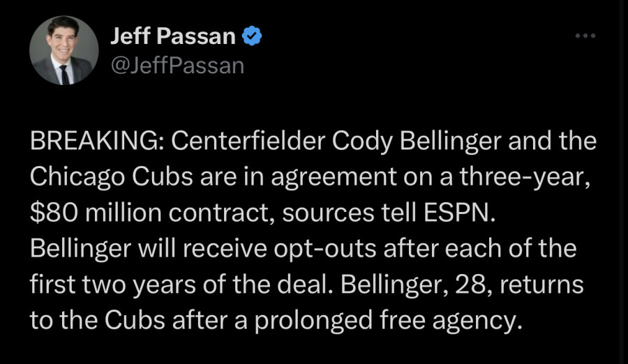Click the word sources in the tweet
628x364 pixels.
328,213
